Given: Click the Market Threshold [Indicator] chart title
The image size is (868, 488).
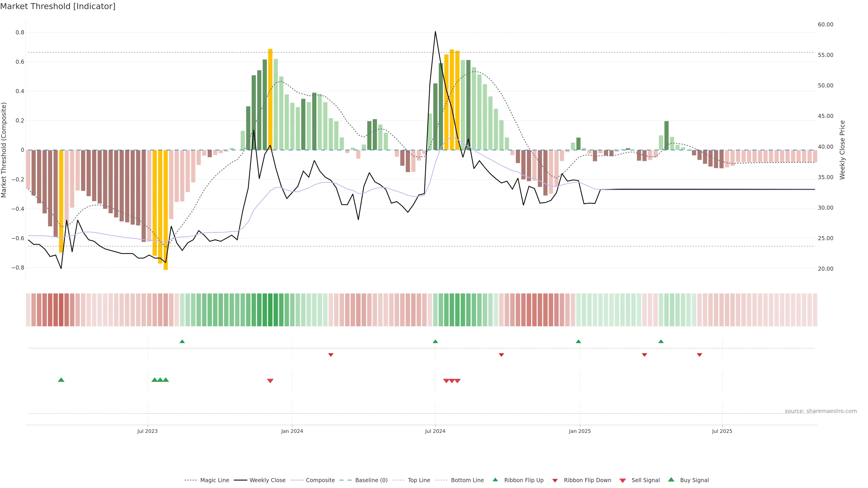Looking at the screenshot, I should point(58,6).
